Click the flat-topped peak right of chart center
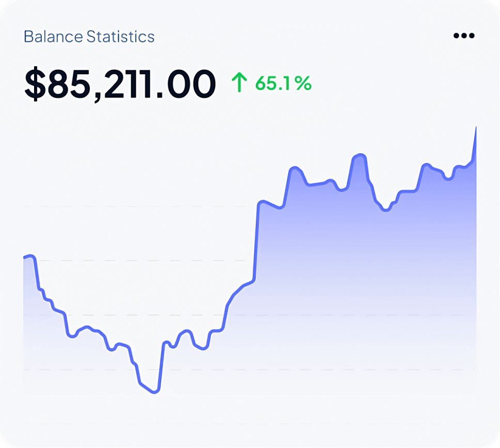The height and width of the screenshot is (448, 500). pos(360,155)
